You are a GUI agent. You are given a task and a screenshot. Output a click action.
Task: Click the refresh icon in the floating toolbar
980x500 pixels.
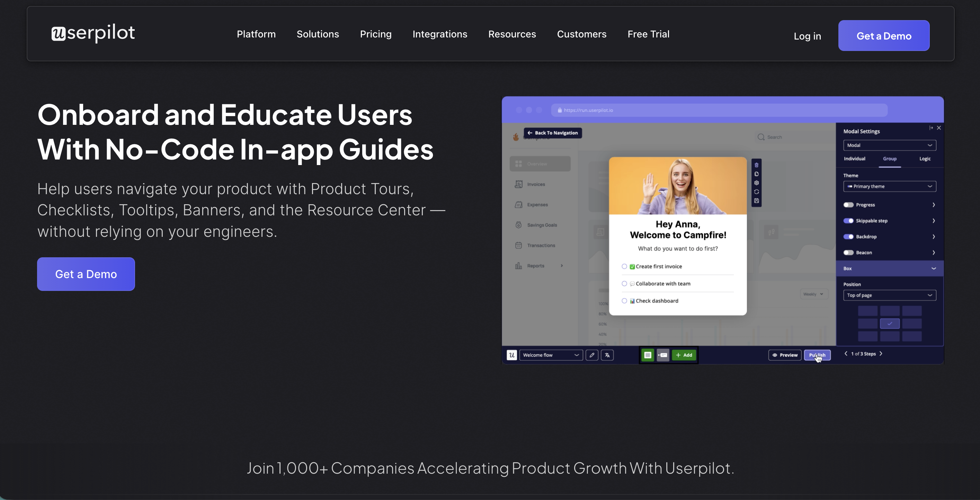756,191
